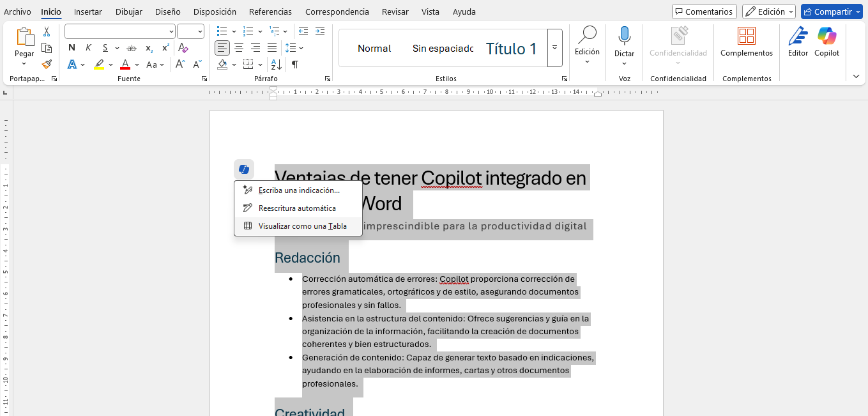Image resolution: width=868 pixels, height=416 pixels.
Task: Toggle left text alignment
Action: pos(222,48)
